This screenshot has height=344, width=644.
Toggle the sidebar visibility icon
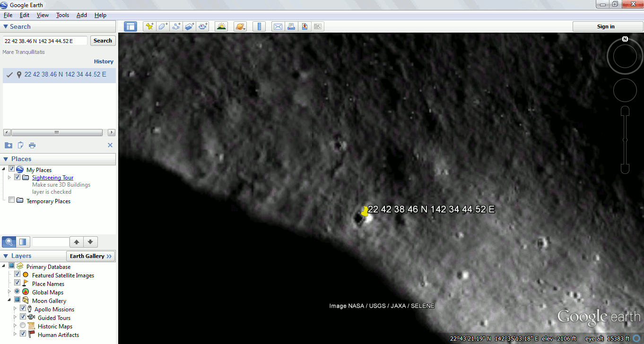click(131, 26)
